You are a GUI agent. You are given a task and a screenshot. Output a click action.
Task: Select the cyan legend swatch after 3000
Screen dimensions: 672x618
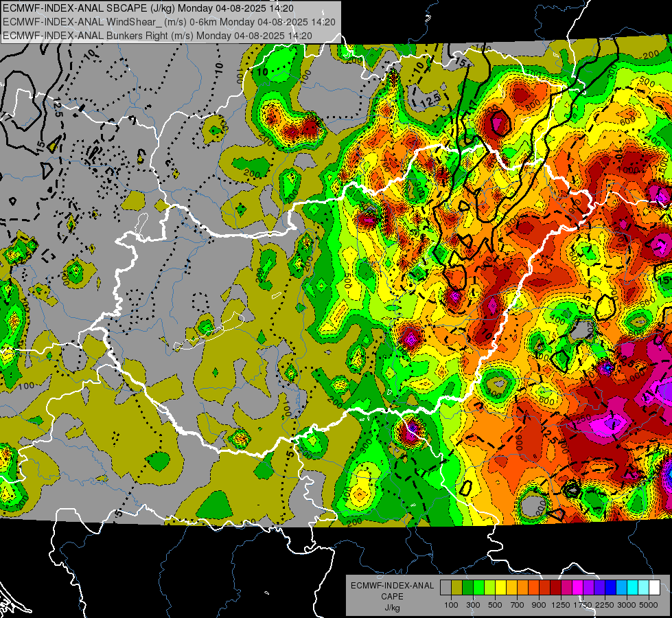click(633, 588)
